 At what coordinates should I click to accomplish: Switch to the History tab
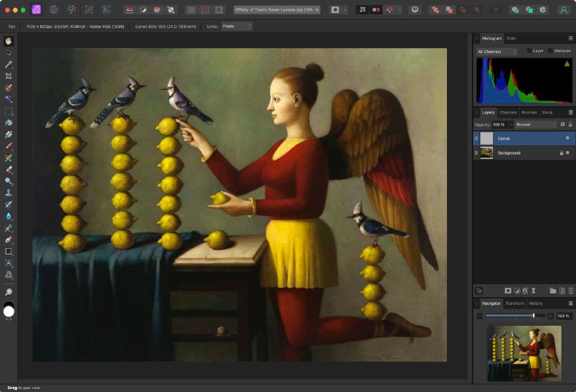(536, 304)
